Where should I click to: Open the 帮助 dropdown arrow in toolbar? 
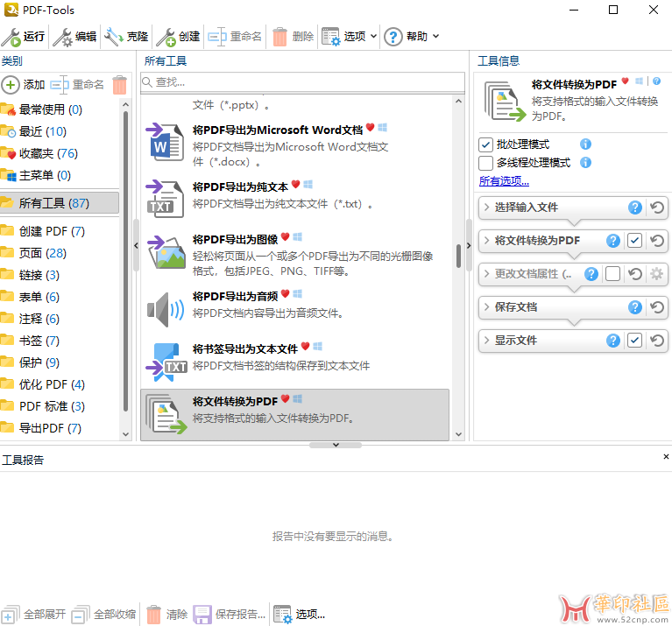pyautogui.click(x=435, y=37)
